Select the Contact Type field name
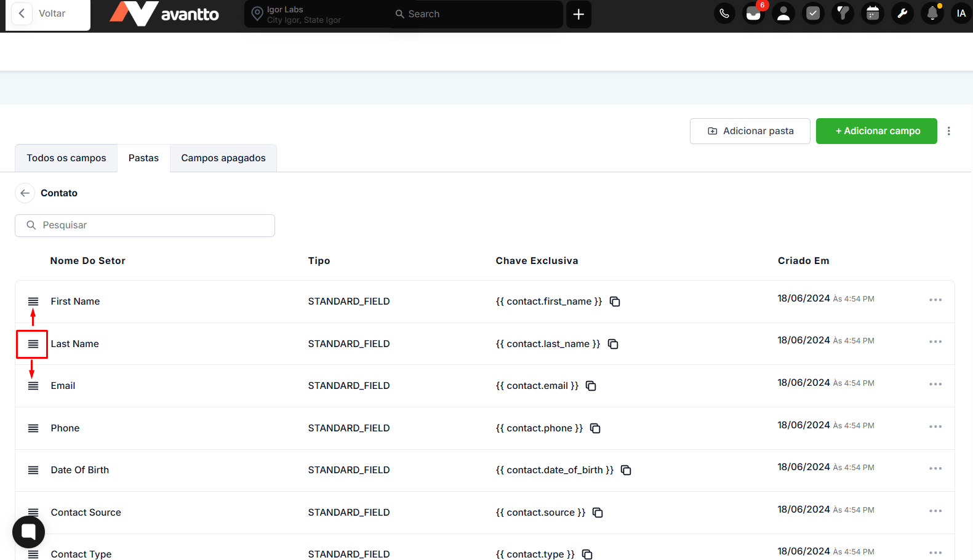The height and width of the screenshot is (560, 973). click(x=81, y=554)
